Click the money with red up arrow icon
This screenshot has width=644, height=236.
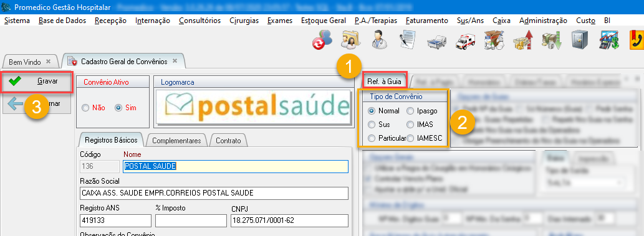(522, 40)
